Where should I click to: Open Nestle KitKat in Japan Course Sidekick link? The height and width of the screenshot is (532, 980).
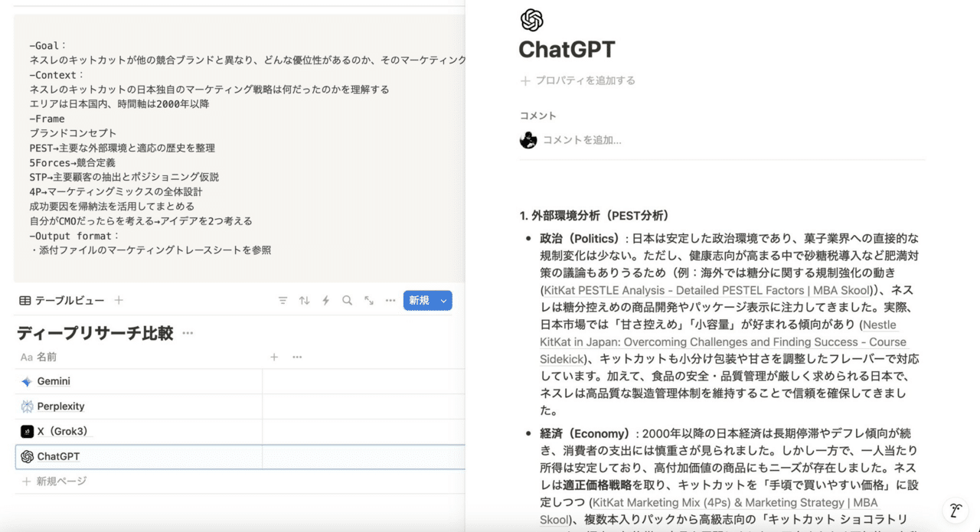(x=723, y=341)
